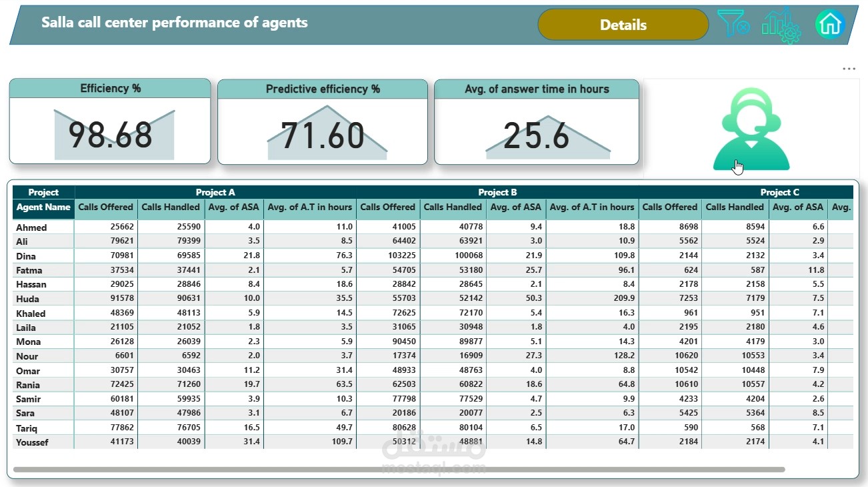Image resolution: width=868 pixels, height=487 pixels.
Task: Click the horizontal scrollbar of the table
Action: click(399, 470)
